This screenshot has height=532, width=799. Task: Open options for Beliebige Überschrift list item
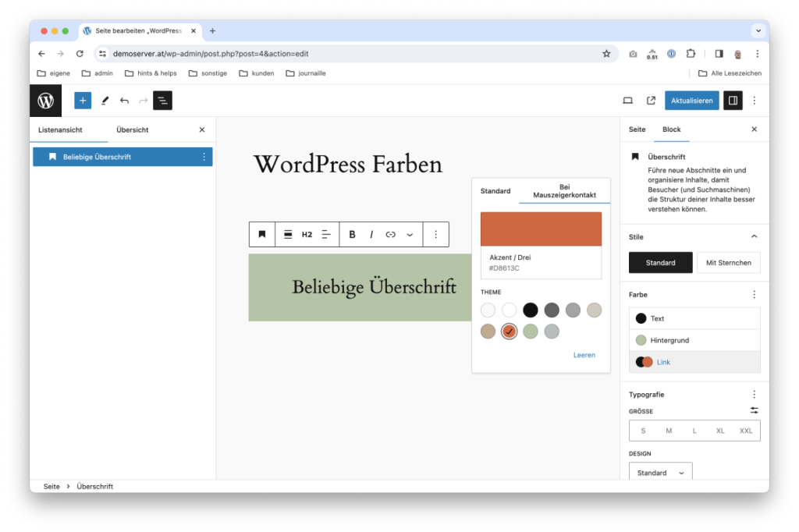pos(204,157)
